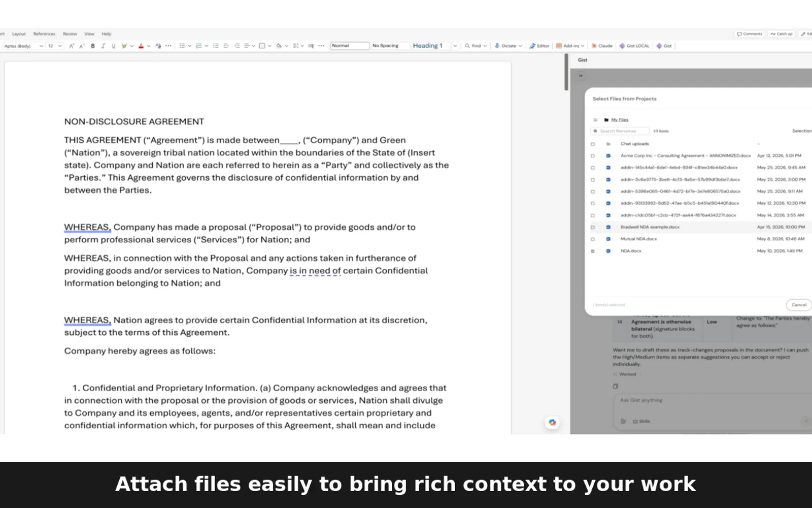Expand the styles gallery arrow after Heading 1
This screenshot has height=508, width=812.
coord(455,46)
